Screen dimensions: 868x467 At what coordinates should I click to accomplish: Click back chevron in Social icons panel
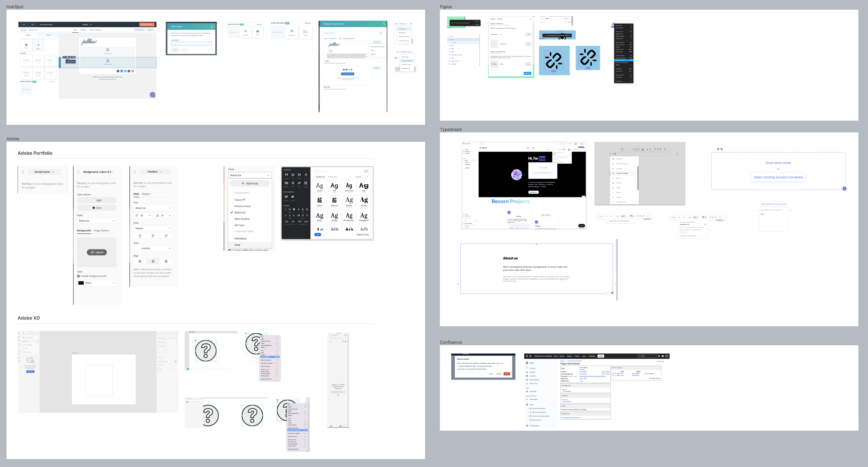[23, 172]
